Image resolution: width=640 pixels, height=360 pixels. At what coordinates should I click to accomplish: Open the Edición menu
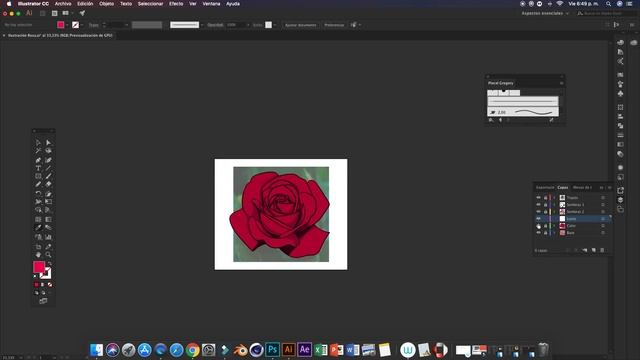[x=85, y=4]
